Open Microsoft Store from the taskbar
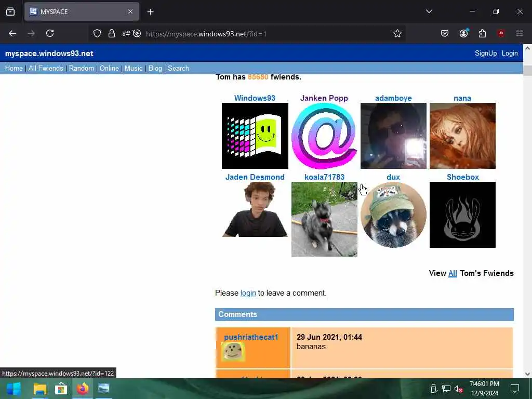The width and height of the screenshot is (532, 399). coord(61,389)
